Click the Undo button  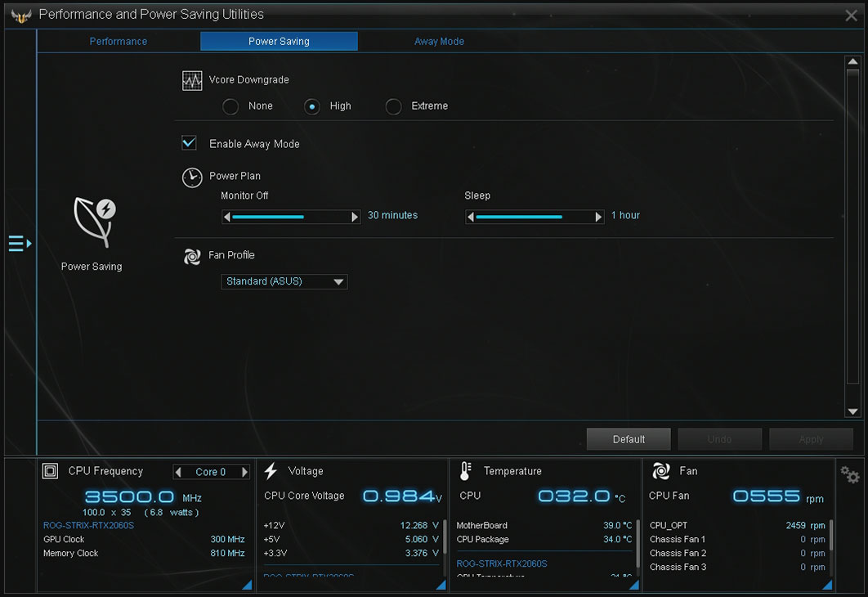pos(719,439)
